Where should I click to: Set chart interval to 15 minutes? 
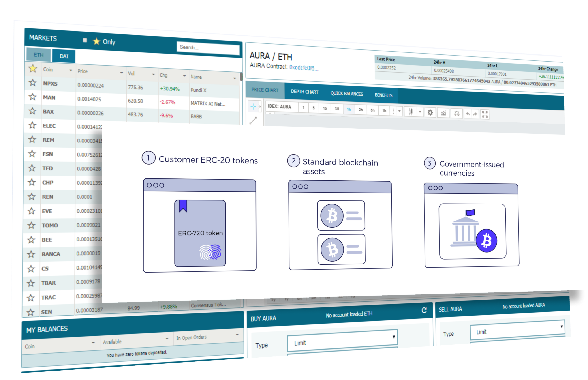point(325,109)
